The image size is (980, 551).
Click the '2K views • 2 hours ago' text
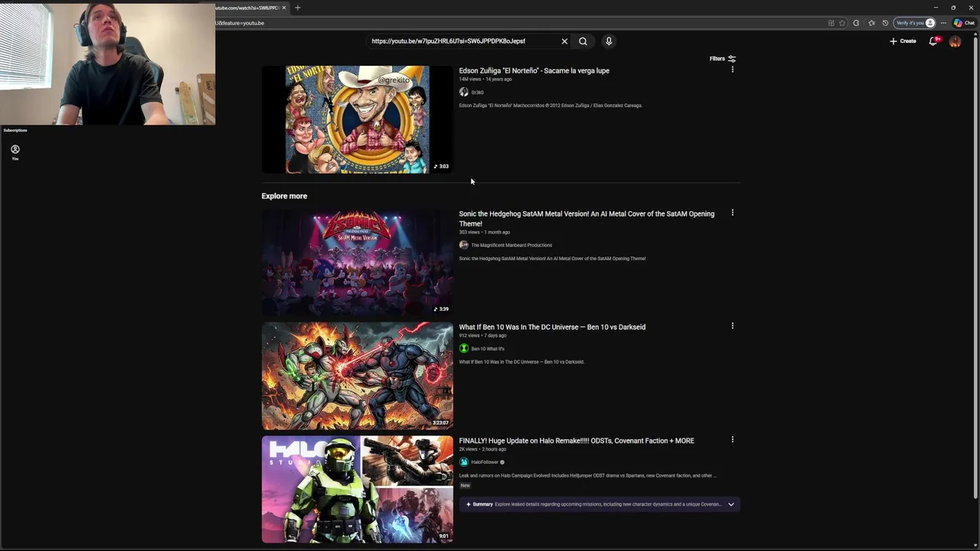[x=483, y=449]
